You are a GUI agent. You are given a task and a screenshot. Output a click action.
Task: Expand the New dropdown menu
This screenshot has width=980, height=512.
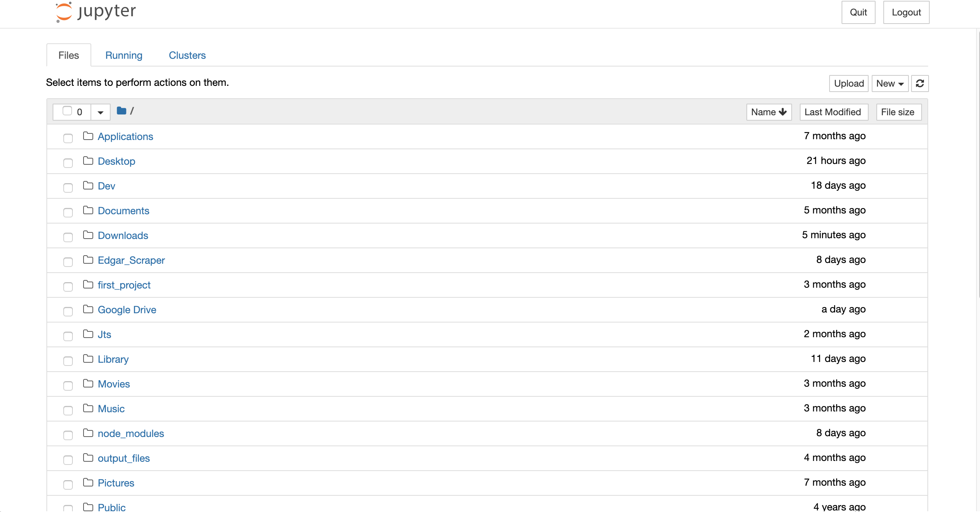(x=890, y=83)
